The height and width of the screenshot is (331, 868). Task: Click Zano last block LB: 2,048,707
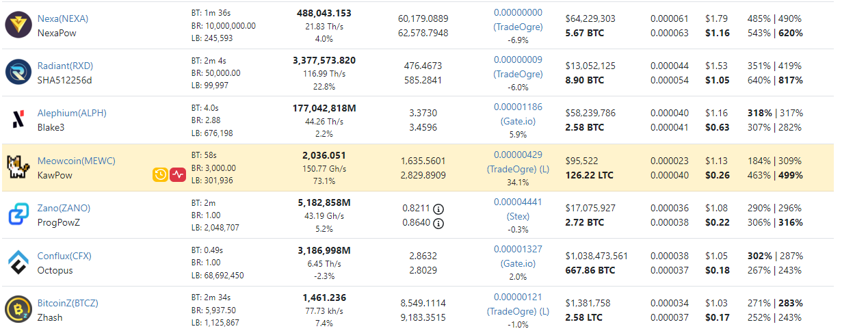[x=215, y=227]
